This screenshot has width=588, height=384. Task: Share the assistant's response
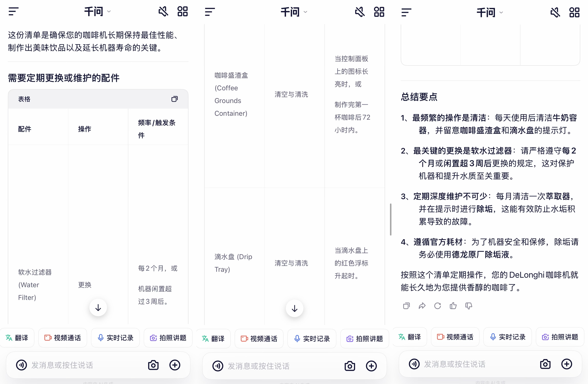422,306
